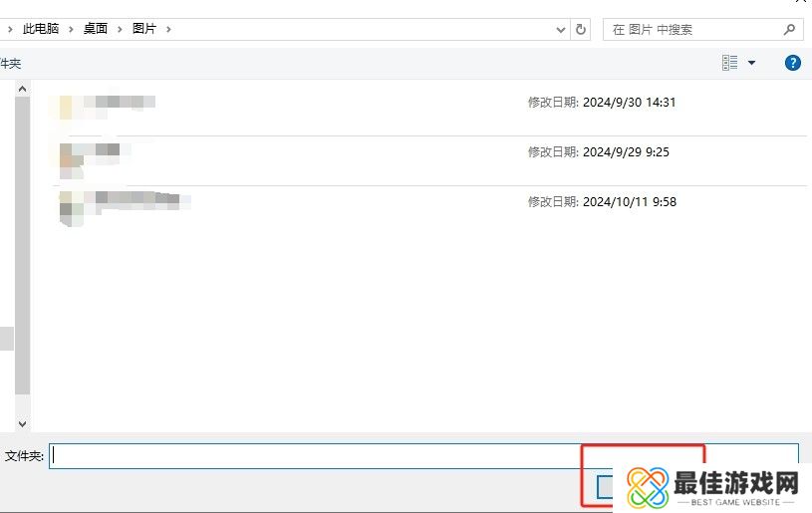
Task: Click the scroll down arrow in file list
Action: (x=22, y=423)
